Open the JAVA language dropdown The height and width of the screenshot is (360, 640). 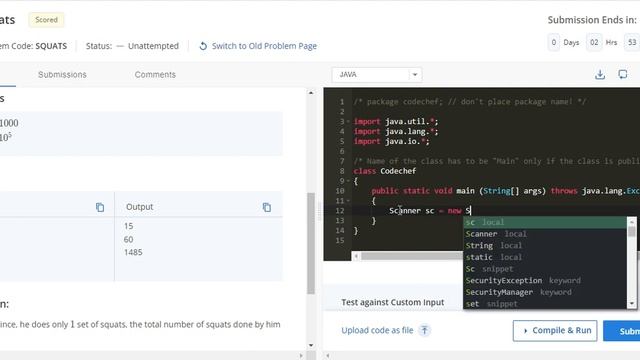tap(376, 75)
